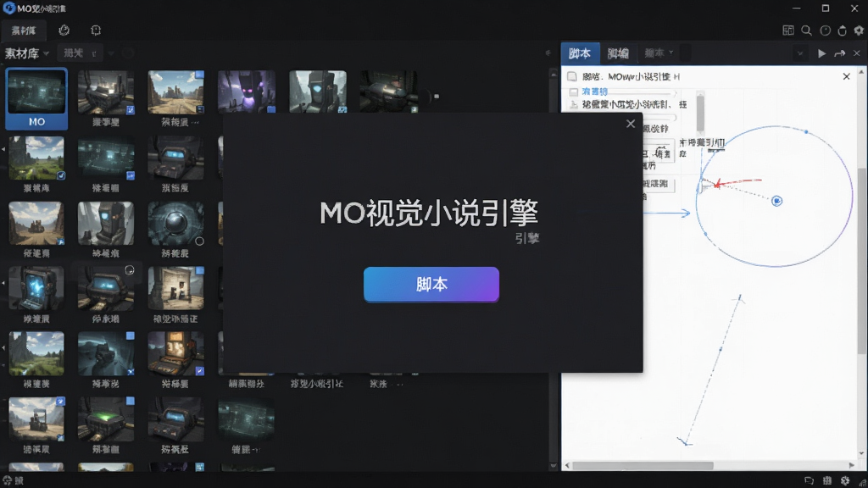868x488 pixels.
Task: Select the dark sphere thumbnail with the circle badge
Action: point(175,224)
